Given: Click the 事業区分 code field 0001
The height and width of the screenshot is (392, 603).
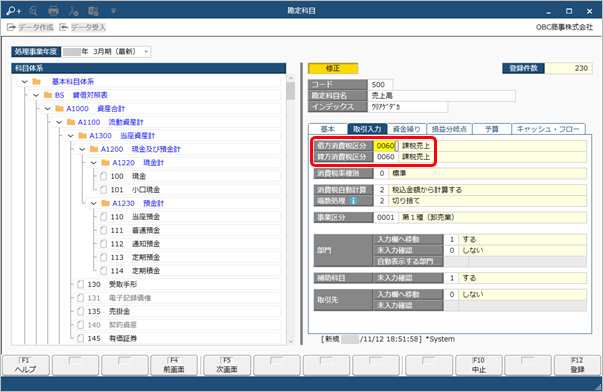Looking at the screenshot, I should (386, 217).
